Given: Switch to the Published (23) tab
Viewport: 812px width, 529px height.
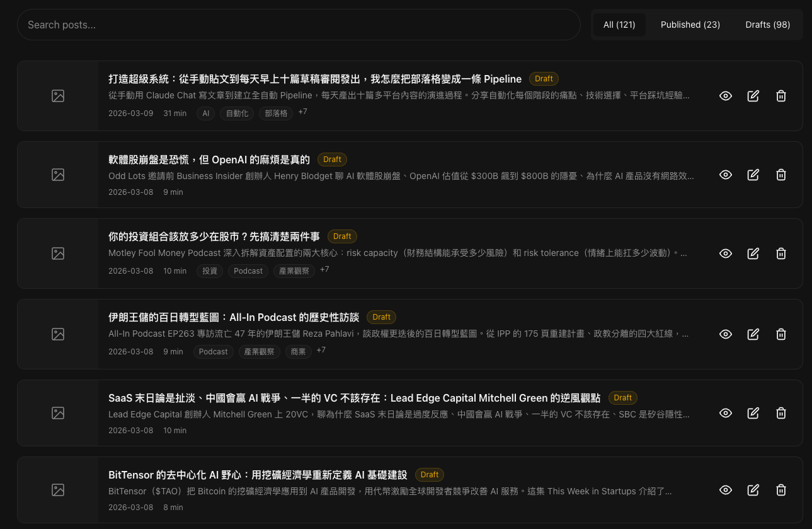Looking at the screenshot, I should (x=690, y=25).
